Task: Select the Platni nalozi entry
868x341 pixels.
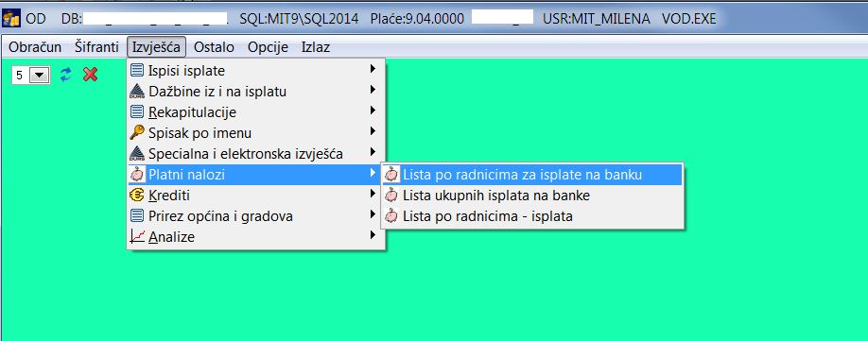Action: tap(255, 175)
